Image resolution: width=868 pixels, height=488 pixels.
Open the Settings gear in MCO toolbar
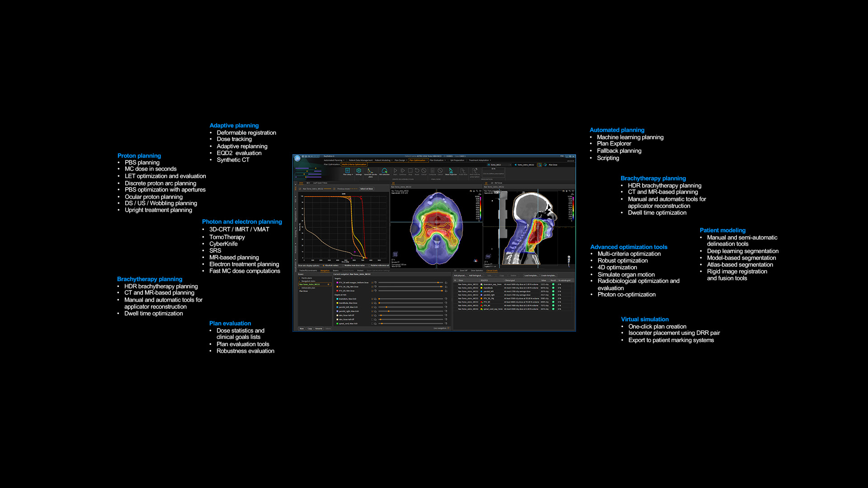(x=359, y=171)
